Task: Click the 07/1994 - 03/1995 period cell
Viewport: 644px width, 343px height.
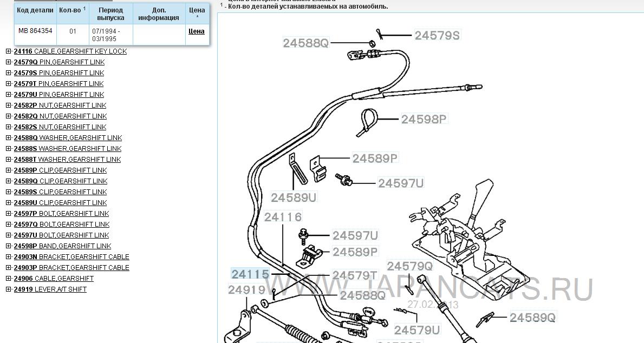Action: (111, 35)
